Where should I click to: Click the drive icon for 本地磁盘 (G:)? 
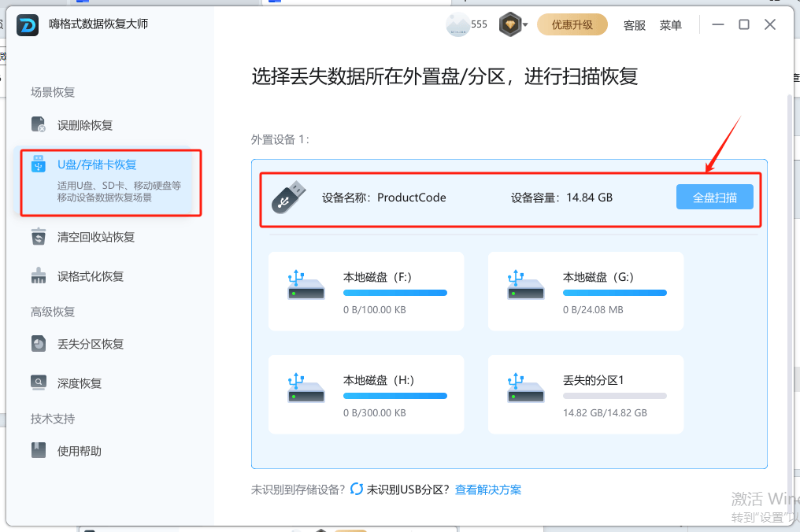pos(525,285)
